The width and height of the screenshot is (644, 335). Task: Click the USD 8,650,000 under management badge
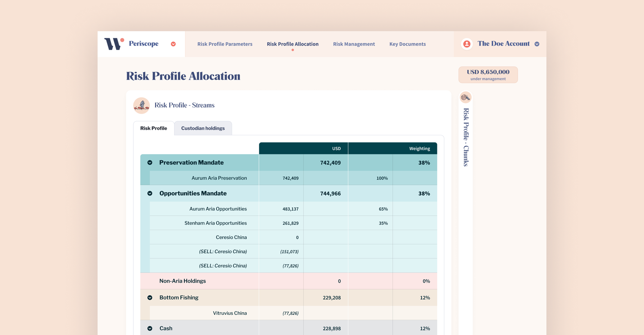click(488, 75)
